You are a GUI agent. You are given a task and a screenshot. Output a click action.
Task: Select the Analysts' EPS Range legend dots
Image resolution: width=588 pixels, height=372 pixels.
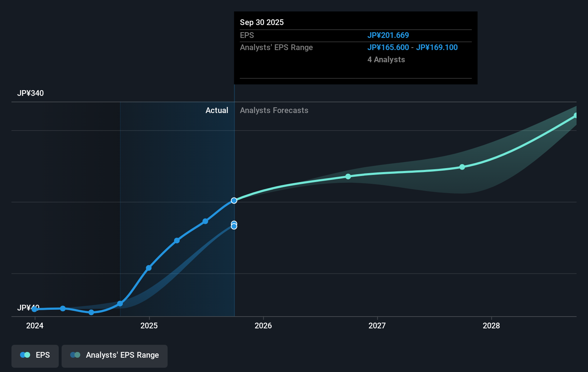pyautogui.click(x=75, y=355)
